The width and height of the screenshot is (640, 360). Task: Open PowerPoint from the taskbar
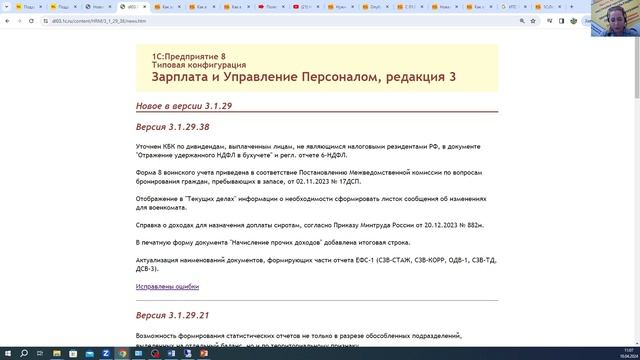tap(204, 353)
